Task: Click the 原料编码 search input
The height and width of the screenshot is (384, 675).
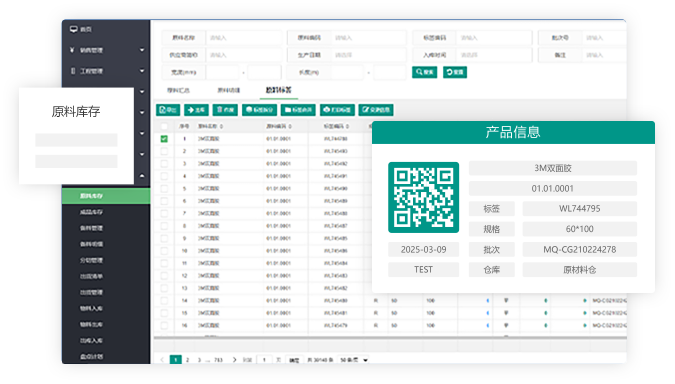Action: coord(368,38)
